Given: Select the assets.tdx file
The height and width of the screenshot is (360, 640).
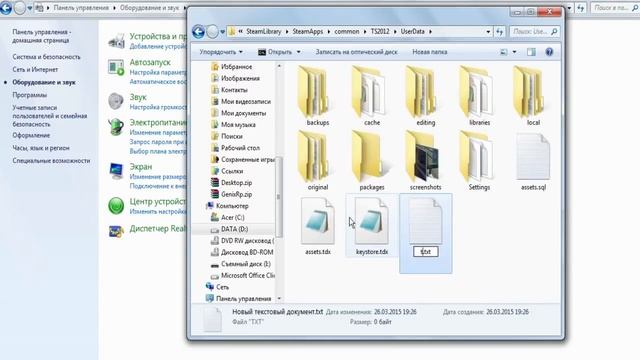Looking at the screenshot, I should click(x=318, y=226).
